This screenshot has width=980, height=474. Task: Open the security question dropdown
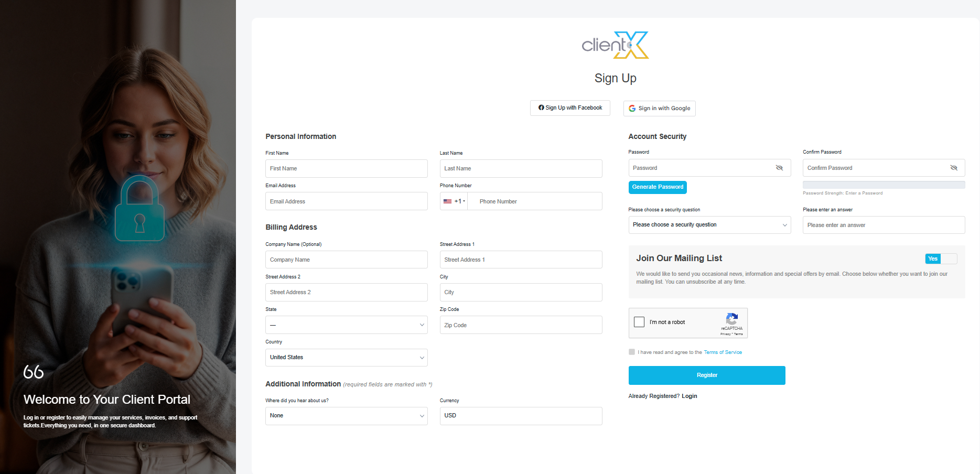click(709, 225)
